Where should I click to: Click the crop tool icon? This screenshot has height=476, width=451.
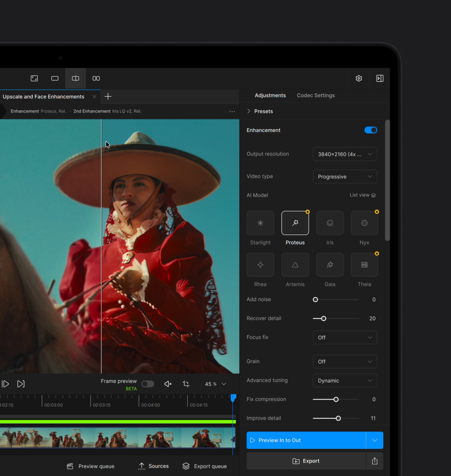point(186,384)
